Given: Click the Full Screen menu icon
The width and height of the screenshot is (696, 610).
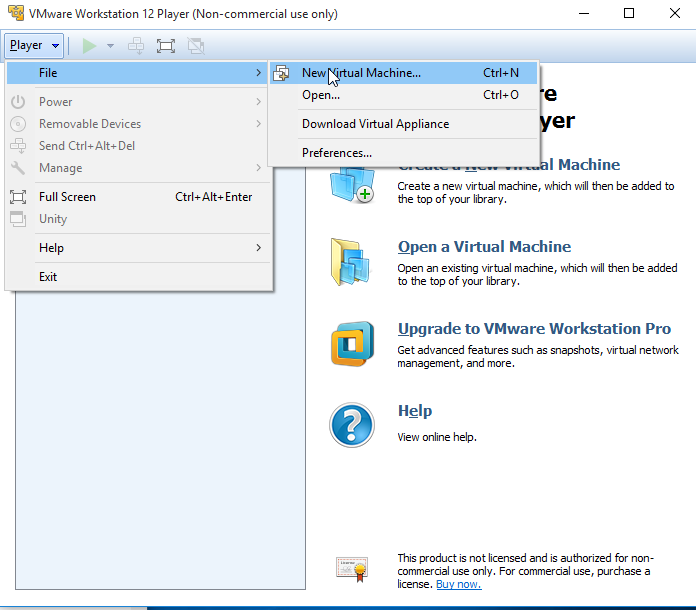Looking at the screenshot, I should click(x=18, y=197).
